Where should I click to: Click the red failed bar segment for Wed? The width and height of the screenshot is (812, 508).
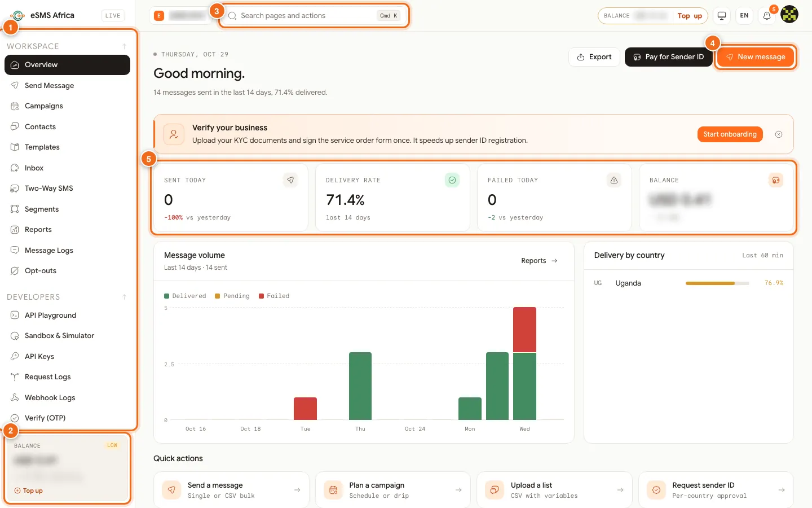pyautogui.click(x=524, y=330)
